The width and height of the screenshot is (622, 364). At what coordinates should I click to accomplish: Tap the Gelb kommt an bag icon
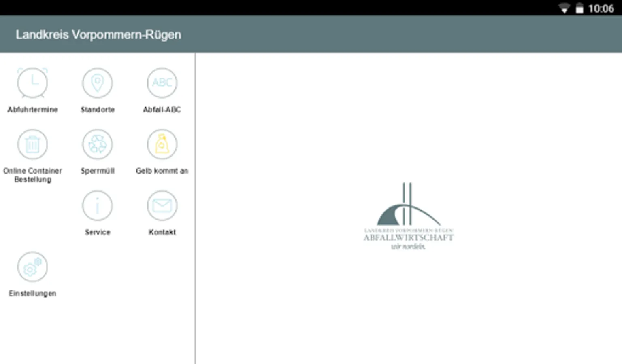(162, 144)
